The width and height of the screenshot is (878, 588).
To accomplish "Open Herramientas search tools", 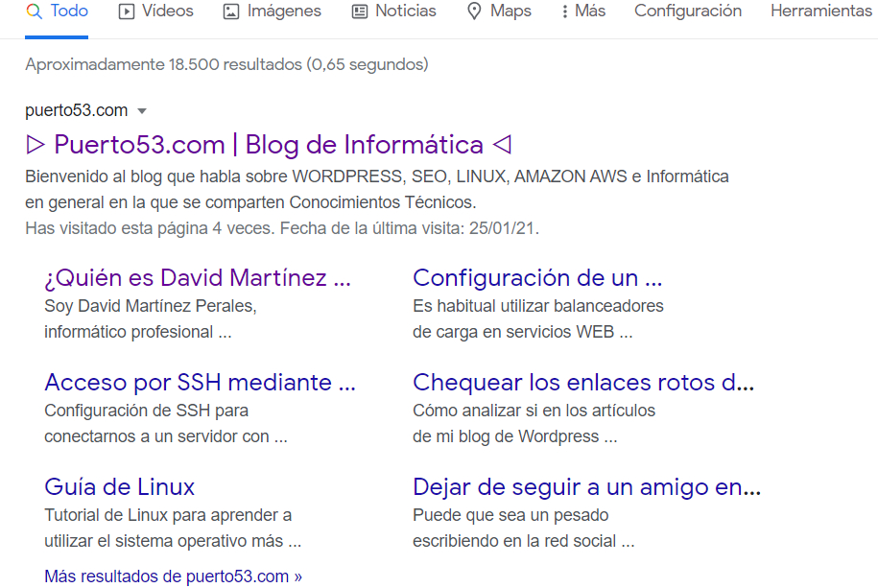I will pyautogui.click(x=820, y=12).
